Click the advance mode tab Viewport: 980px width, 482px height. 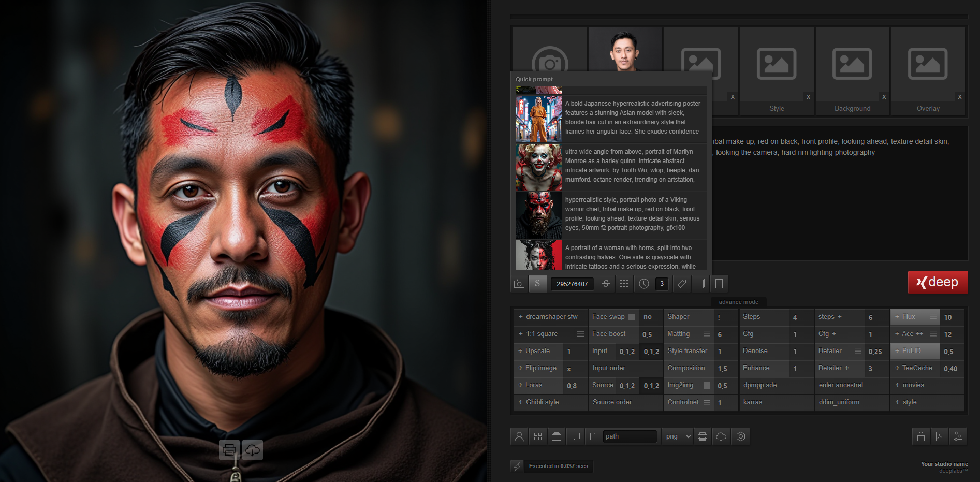pyautogui.click(x=738, y=302)
